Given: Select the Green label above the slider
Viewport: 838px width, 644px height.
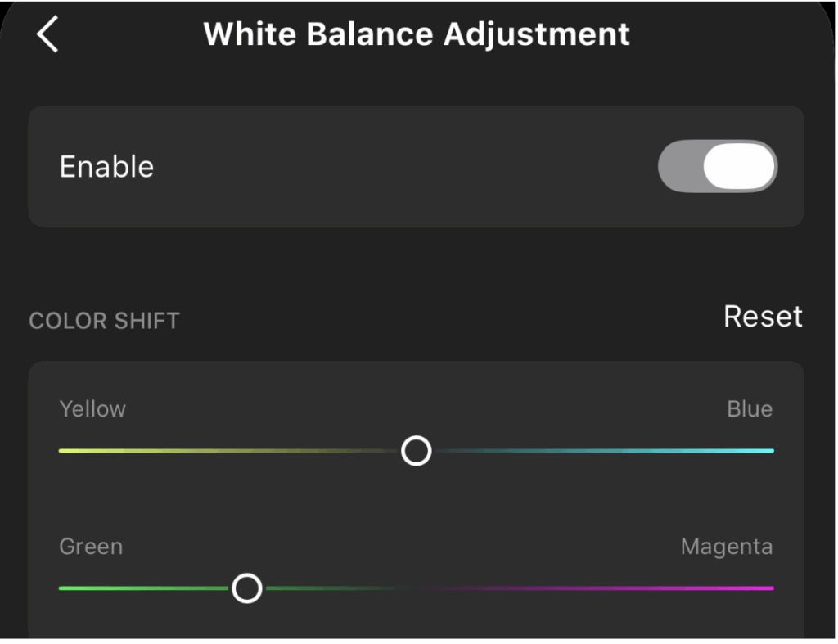Looking at the screenshot, I should coord(91,546).
